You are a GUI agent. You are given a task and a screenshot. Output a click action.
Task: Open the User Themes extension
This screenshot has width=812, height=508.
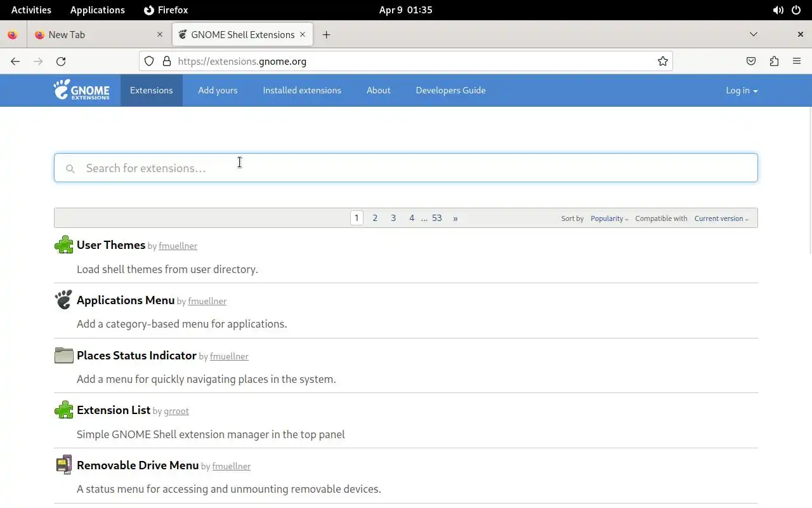coord(111,245)
